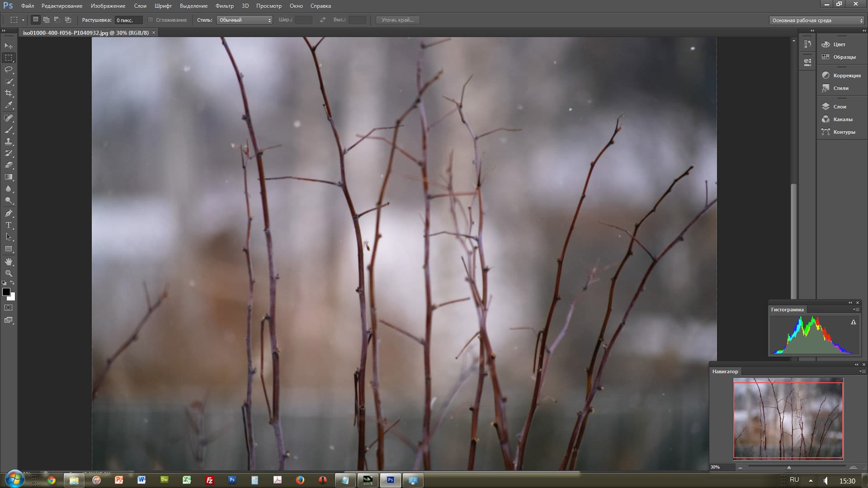The height and width of the screenshot is (488, 868).
Task: Select the Horizontal Type tool
Action: tap(9, 225)
